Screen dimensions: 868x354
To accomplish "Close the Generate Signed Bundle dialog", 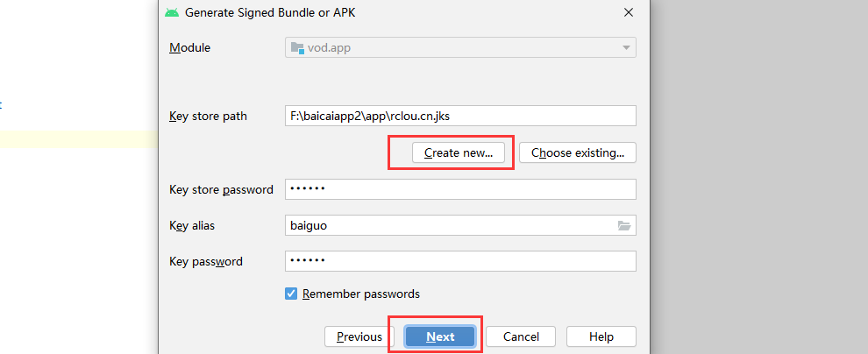I will (x=628, y=12).
